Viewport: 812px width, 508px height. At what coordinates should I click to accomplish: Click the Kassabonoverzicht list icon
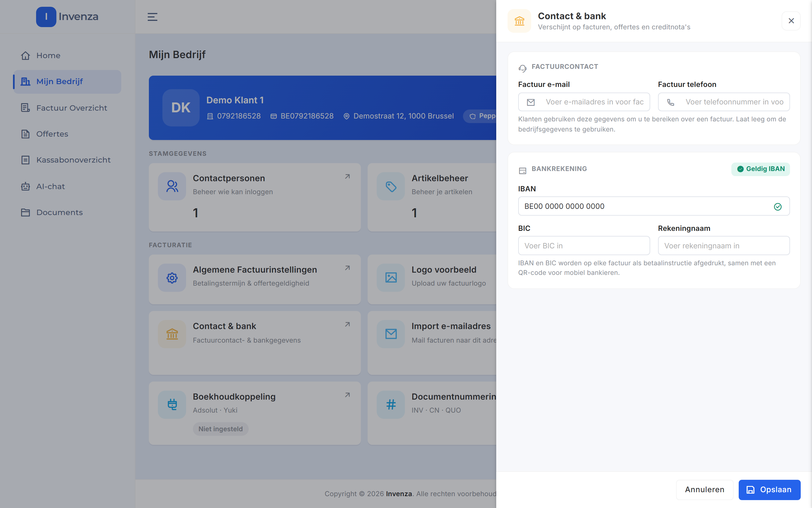(25, 160)
